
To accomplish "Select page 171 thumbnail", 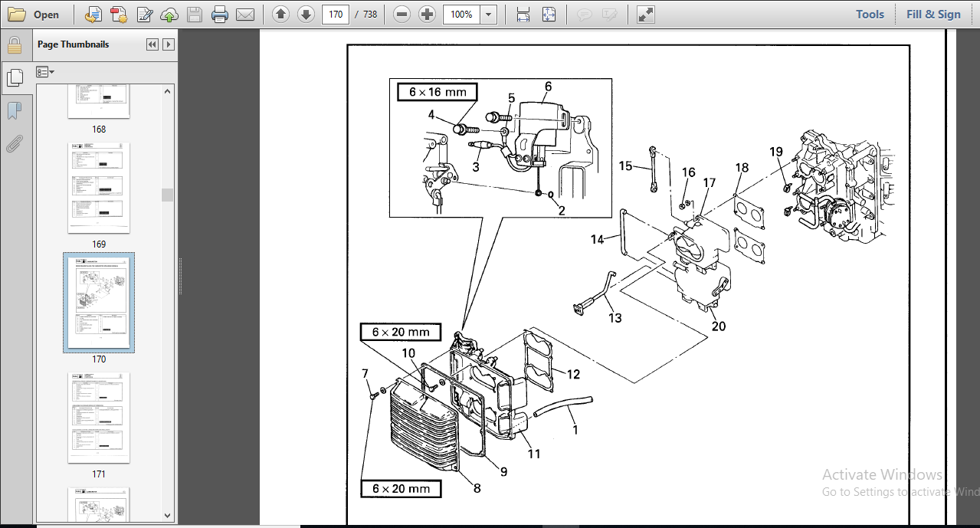I will (x=99, y=418).
